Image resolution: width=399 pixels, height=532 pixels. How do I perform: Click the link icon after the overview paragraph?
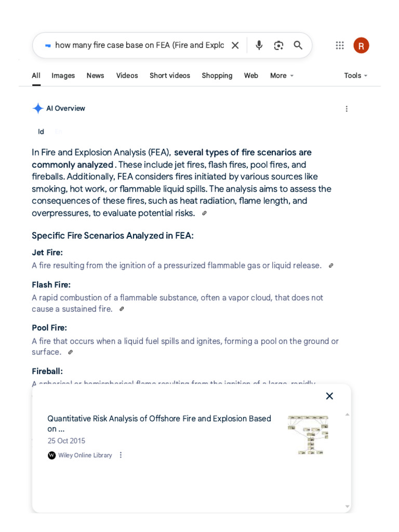point(204,214)
